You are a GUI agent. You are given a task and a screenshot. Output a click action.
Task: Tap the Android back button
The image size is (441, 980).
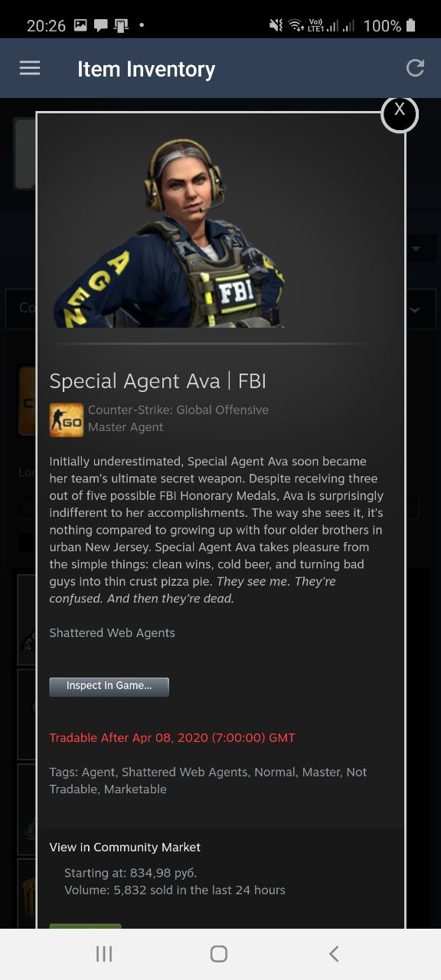click(333, 953)
